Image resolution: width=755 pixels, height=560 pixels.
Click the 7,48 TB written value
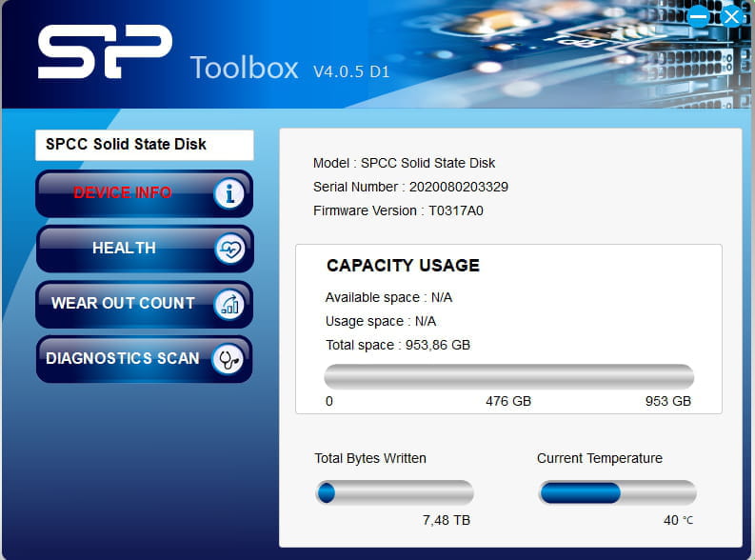[447, 521]
